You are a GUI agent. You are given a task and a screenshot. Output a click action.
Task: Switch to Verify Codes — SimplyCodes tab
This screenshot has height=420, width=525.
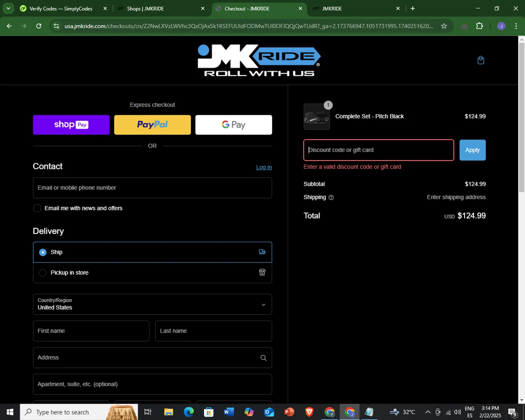(x=61, y=8)
